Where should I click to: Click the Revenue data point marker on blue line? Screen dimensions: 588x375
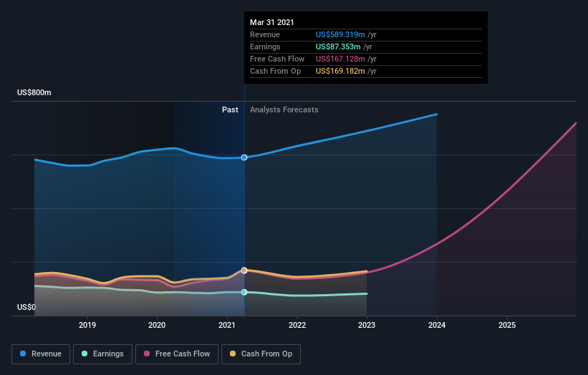coord(244,157)
